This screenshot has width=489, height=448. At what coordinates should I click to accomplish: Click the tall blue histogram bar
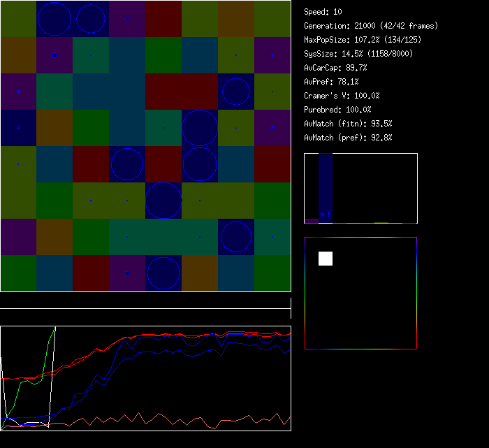pyautogui.click(x=325, y=185)
